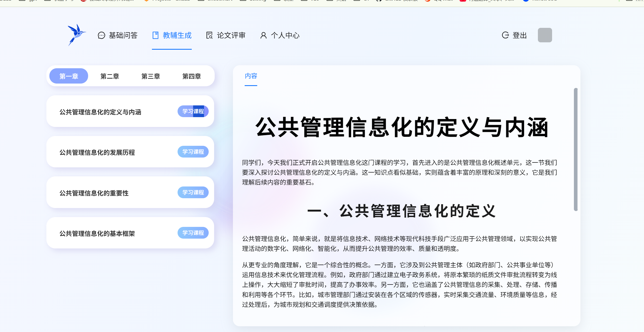The width and height of the screenshot is (644, 332).
Task: Go to 论文评审 page
Action: pyautogui.click(x=231, y=35)
